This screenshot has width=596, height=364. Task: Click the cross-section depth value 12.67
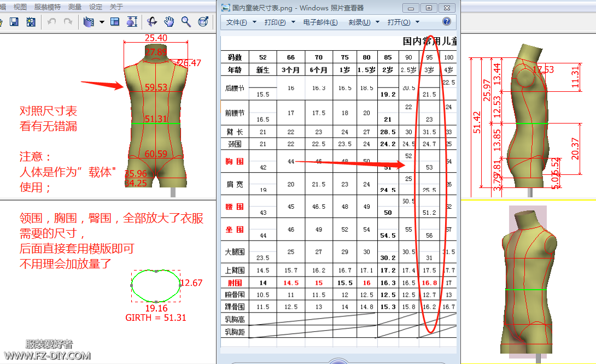pos(191,283)
